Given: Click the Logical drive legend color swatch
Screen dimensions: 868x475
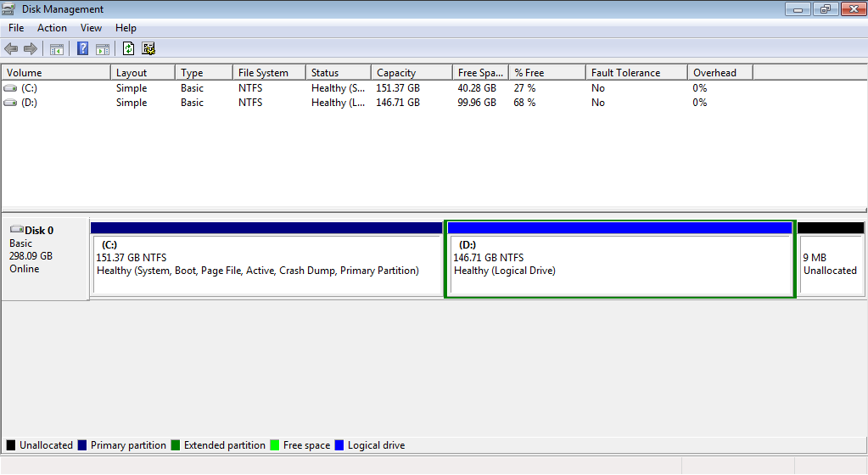Looking at the screenshot, I should tap(339, 445).
